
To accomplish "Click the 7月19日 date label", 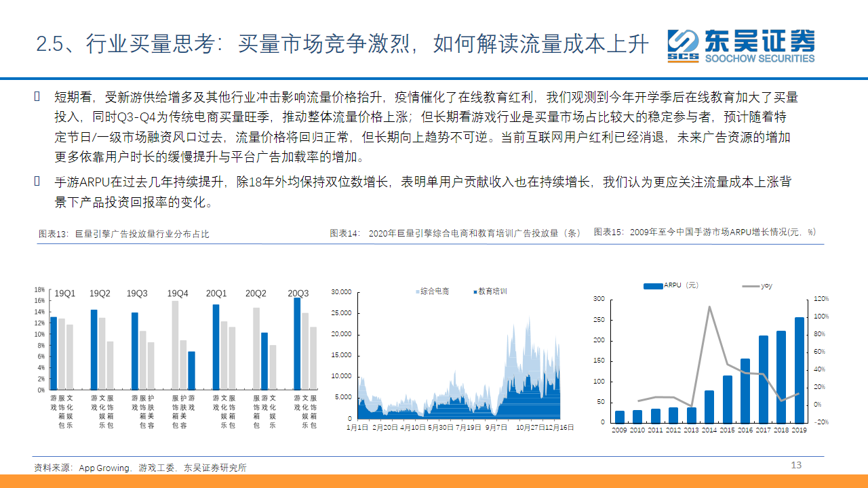I will [x=469, y=428].
